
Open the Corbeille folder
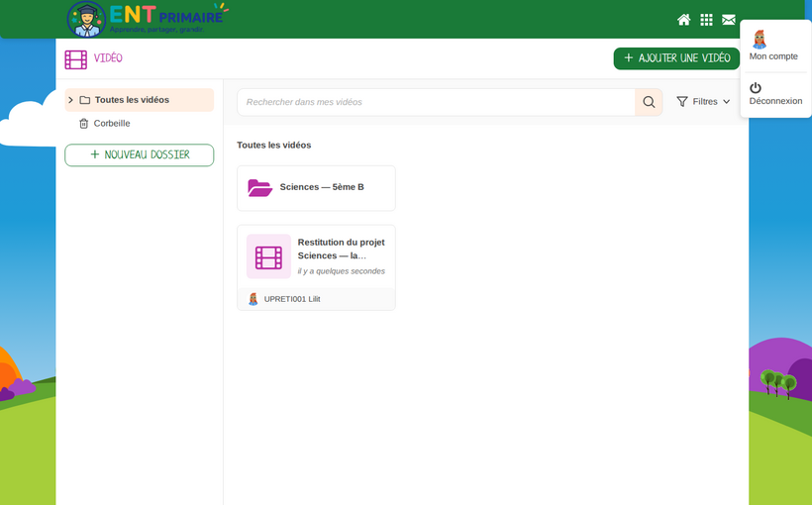coord(112,123)
